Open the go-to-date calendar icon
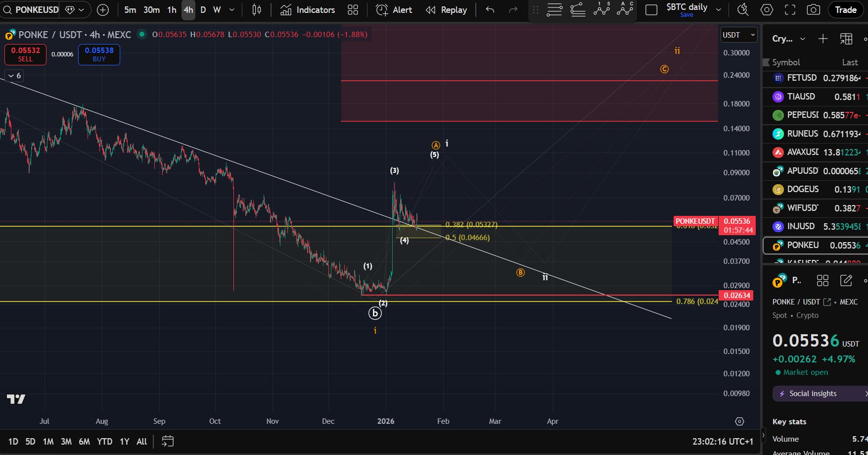868x455 pixels. (168, 441)
